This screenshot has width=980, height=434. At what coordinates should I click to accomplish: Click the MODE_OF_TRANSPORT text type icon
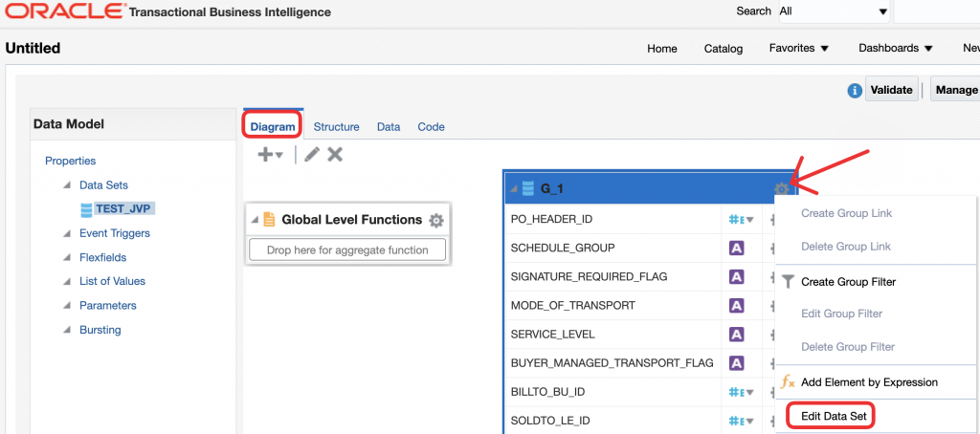(x=737, y=306)
